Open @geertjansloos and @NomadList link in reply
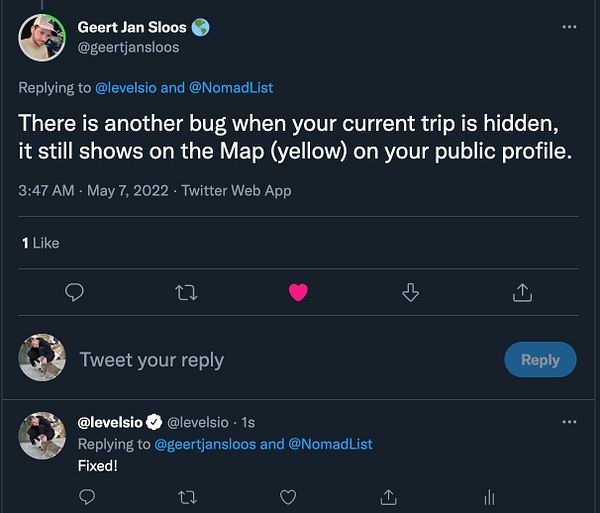 click(264, 444)
